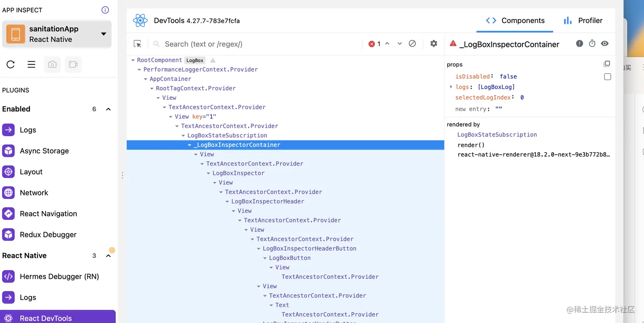Viewport: 644px width, 323px height.
Task: Select the LogBoxButton tree row
Action: pos(285,258)
